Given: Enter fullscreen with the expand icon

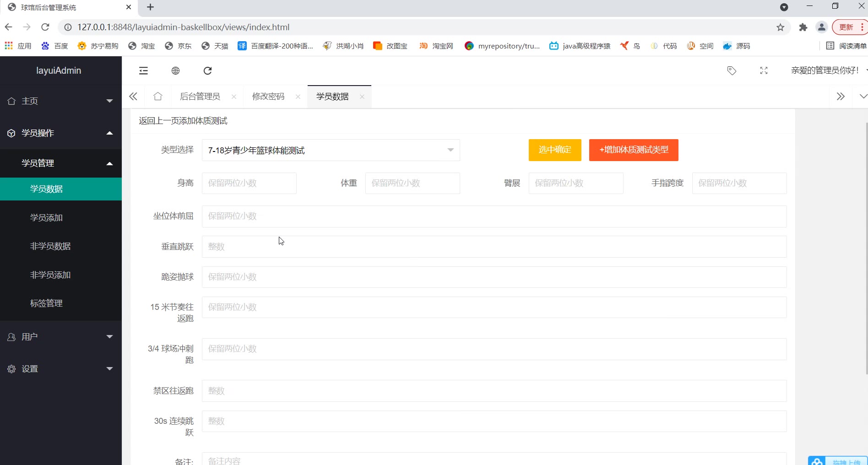Looking at the screenshot, I should coord(764,70).
